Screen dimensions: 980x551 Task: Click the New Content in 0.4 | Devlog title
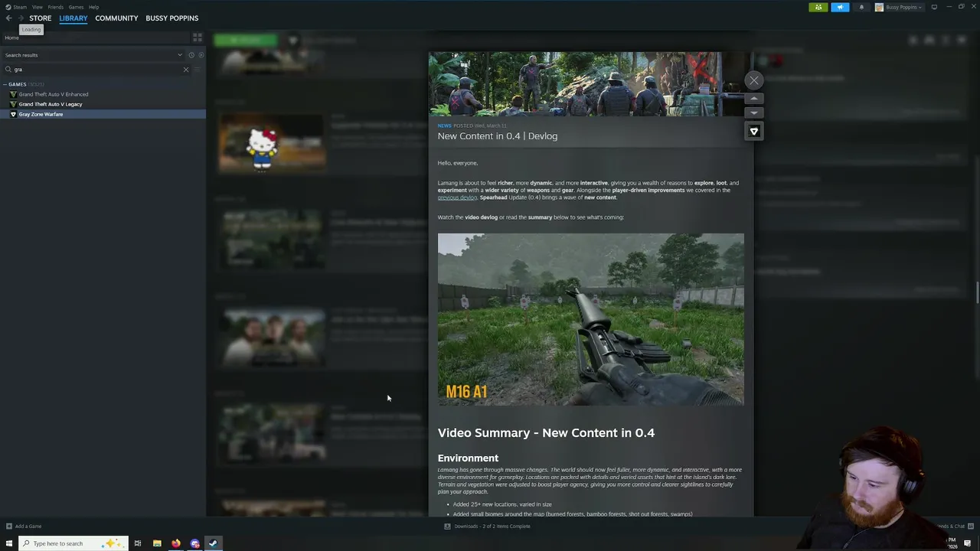click(x=498, y=136)
